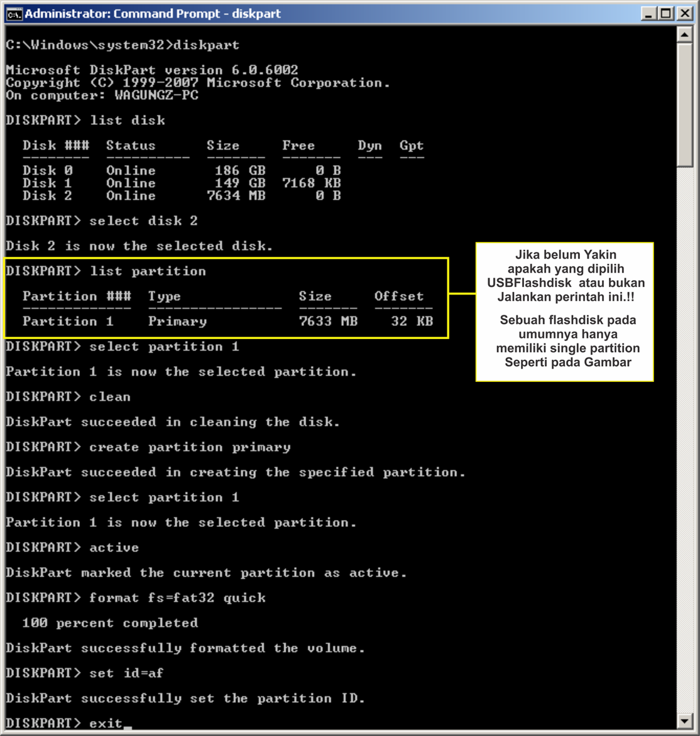Click the '7633 MB' partition size
Screen dimensions: 700x736
(329, 322)
